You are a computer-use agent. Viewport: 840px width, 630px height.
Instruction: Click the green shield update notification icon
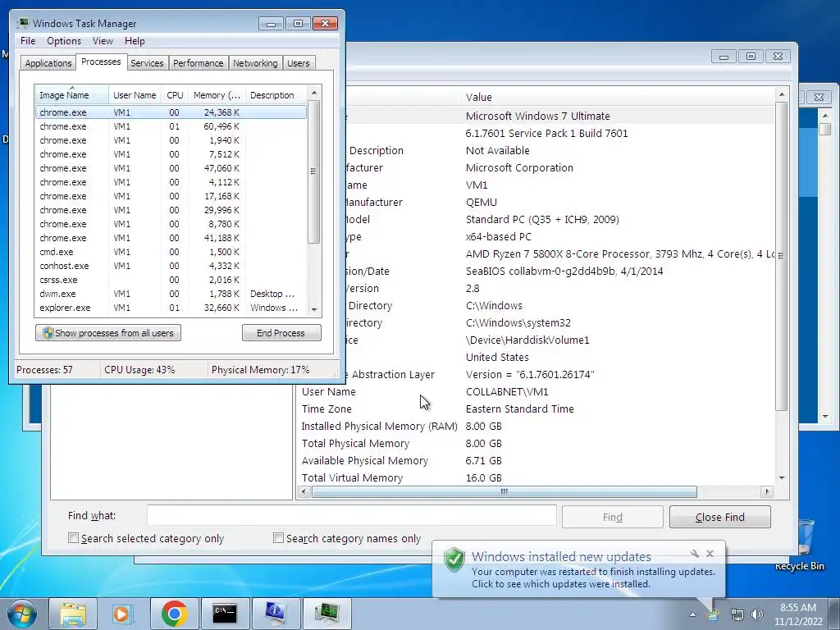454,559
